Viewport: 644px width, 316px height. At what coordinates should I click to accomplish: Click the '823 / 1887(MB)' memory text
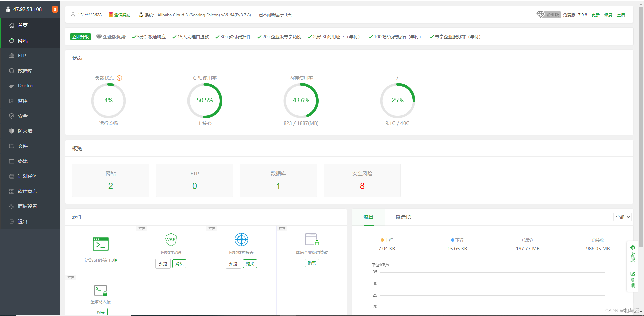301,123
